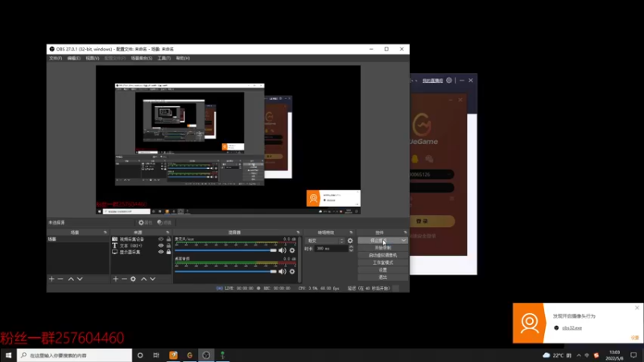The image size is (644, 362).
Task: Enable 工作室模式 studio mode
Action: (x=383, y=263)
